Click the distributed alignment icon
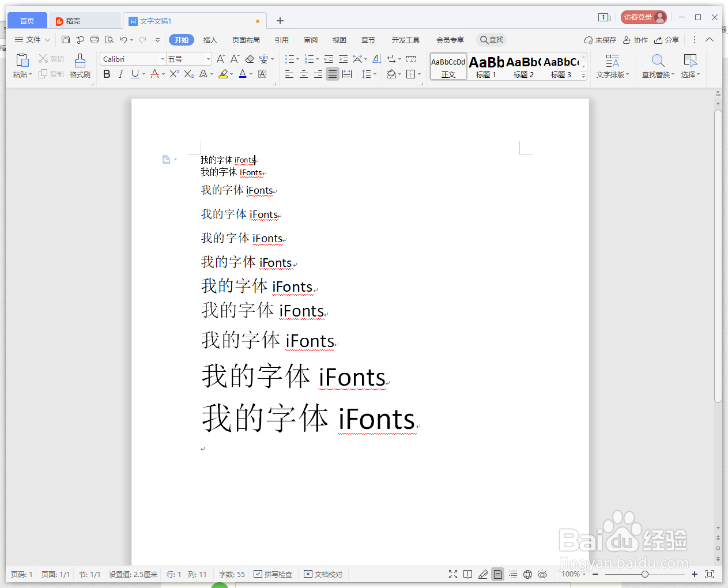The image size is (728, 588). point(347,74)
